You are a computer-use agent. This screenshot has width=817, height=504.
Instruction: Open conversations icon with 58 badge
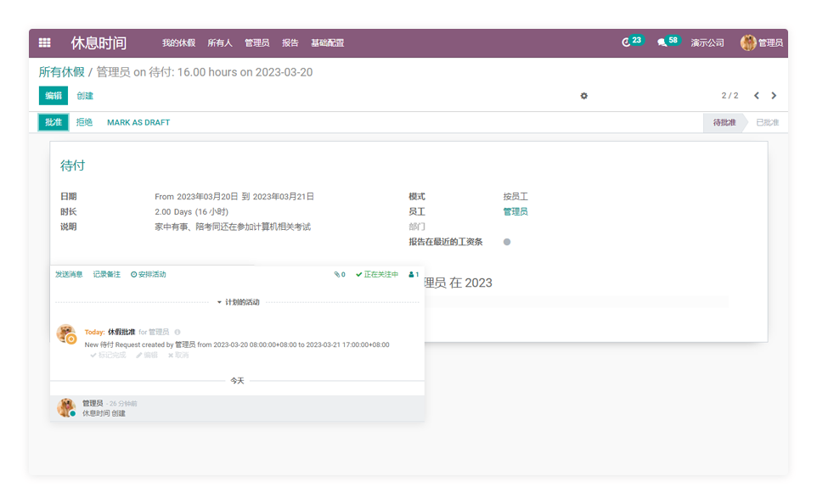click(662, 42)
